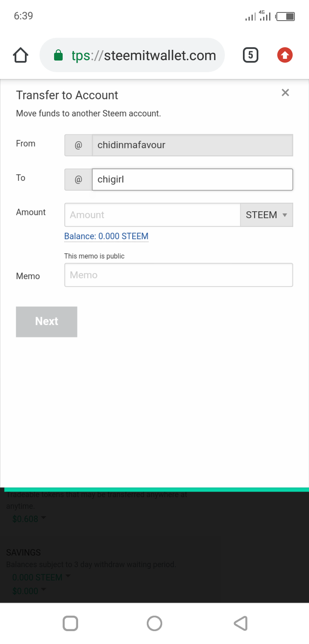Tap the Android recent apps square button
Image resolution: width=309 pixels, height=644 pixels.
tap(70, 623)
